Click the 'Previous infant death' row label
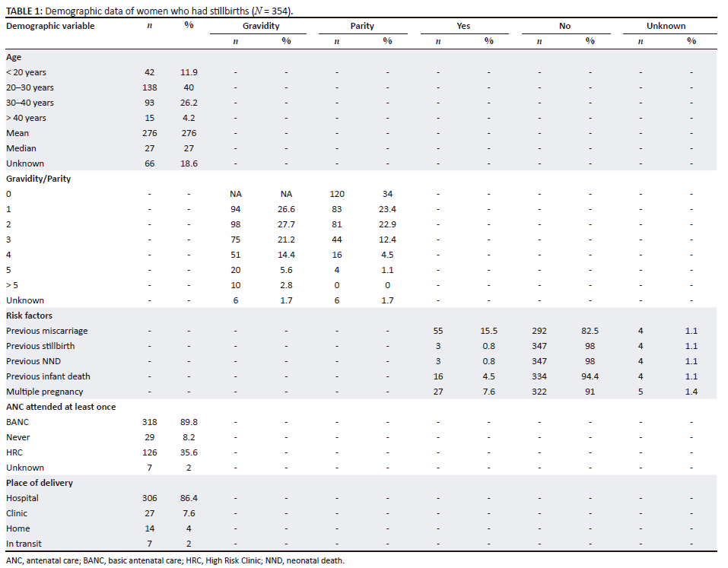Screen dimensions: 728x568 [x=46, y=376]
